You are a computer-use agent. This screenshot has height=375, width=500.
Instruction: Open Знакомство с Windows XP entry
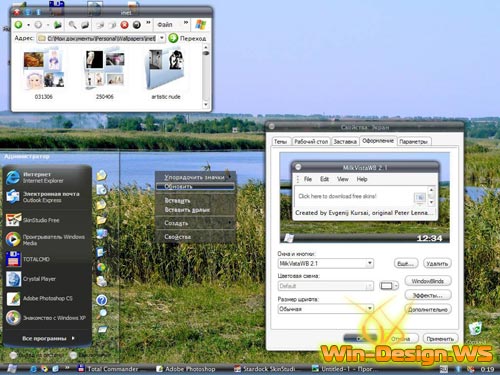tap(46, 318)
